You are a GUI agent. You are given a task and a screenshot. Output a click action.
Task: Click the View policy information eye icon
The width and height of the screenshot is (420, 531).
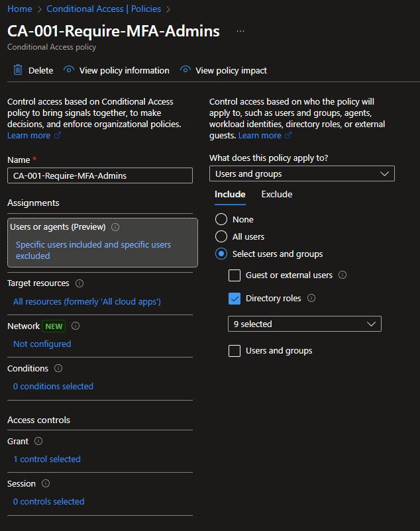(69, 70)
